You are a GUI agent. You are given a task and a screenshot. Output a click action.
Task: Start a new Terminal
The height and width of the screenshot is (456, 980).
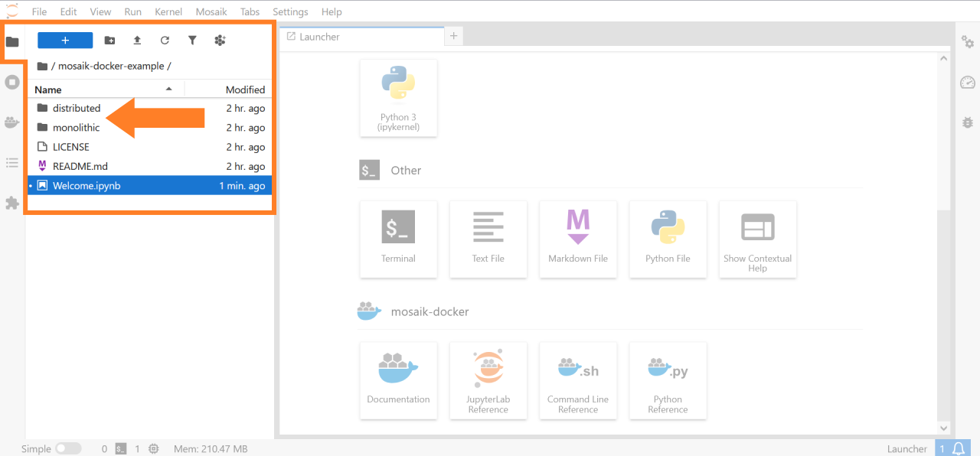coord(398,239)
